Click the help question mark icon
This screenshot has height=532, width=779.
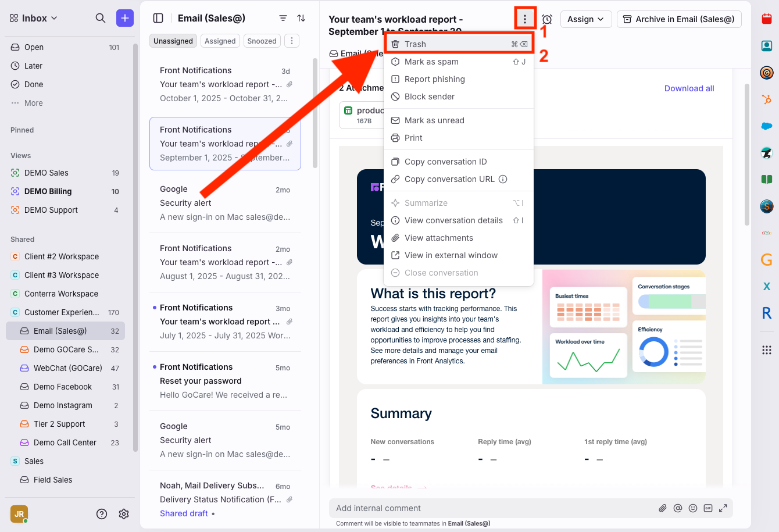[102, 513]
